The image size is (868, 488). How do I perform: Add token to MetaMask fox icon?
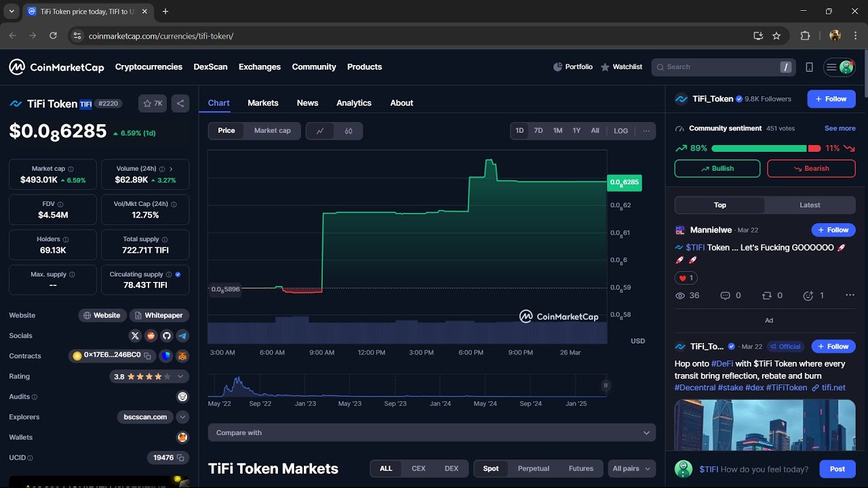[x=182, y=356]
